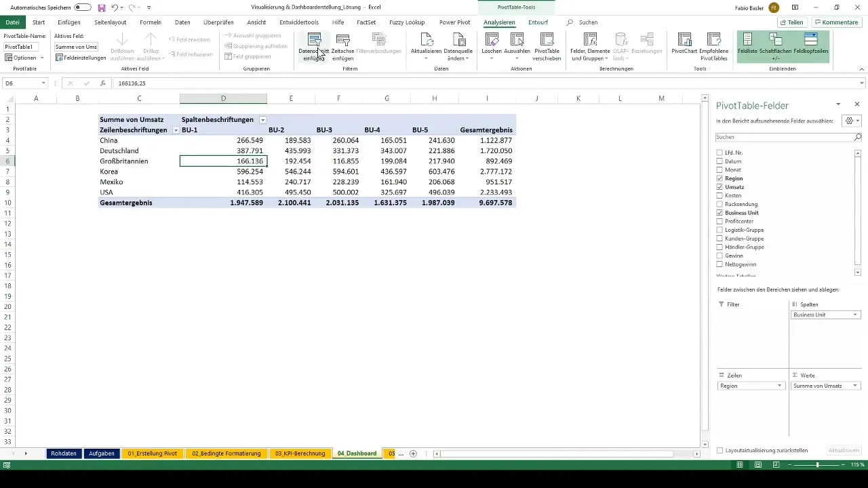Open Business Unit dropdown in Spalten area
This screenshot has width=868, height=488.
855,315
